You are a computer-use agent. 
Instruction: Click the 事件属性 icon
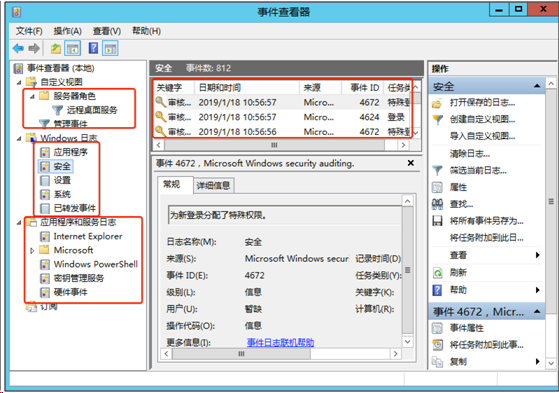tap(437, 328)
